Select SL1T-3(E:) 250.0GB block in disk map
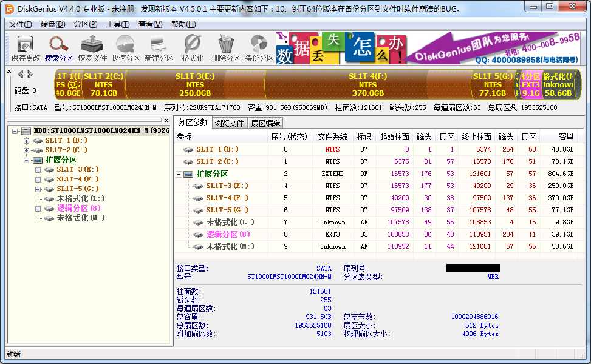591x364 pixels. (195, 85)
